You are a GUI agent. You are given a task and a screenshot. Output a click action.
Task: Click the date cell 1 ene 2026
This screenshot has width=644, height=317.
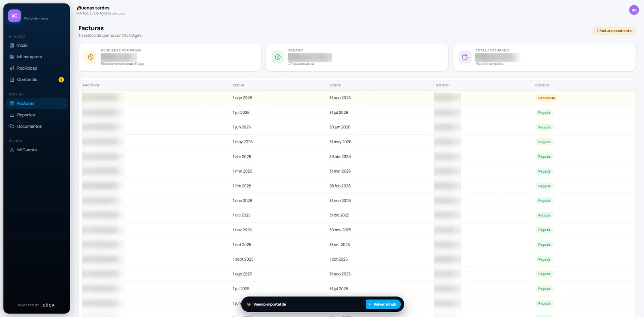[x=242, y=201]
